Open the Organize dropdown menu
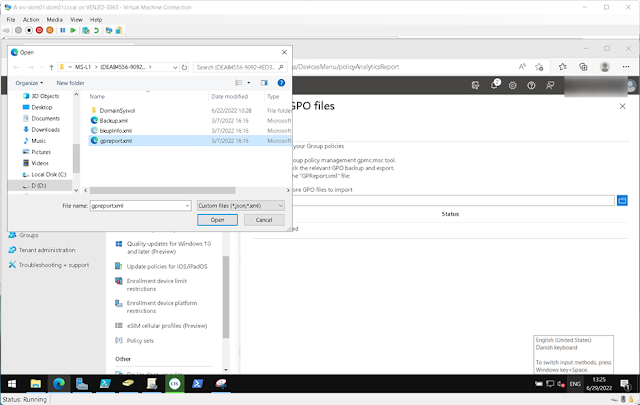This screenshot has height=405, width=640. (x=29, y=83)
